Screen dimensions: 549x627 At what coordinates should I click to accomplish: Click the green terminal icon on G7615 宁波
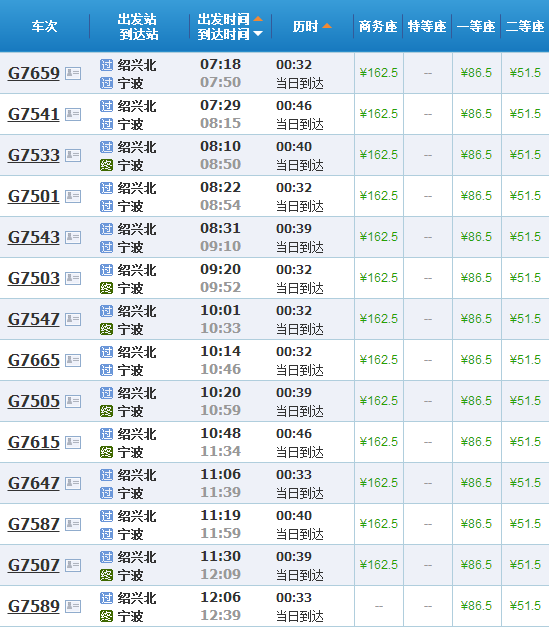(x=106, y=452)
